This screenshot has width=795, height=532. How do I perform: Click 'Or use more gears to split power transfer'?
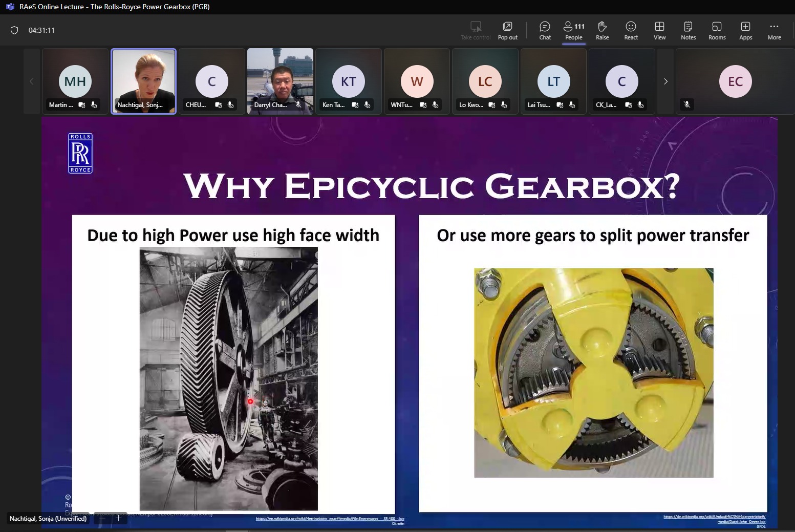(593, 235)
